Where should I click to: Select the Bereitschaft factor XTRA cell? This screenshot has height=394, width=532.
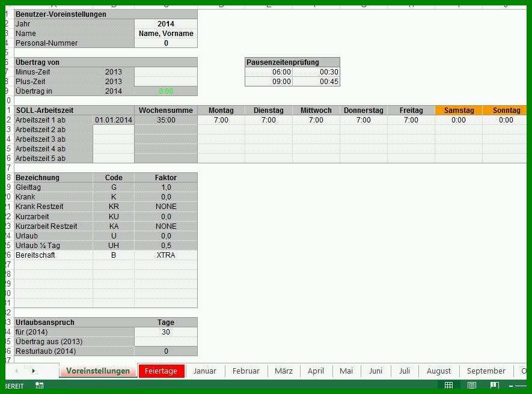point(166,255)
